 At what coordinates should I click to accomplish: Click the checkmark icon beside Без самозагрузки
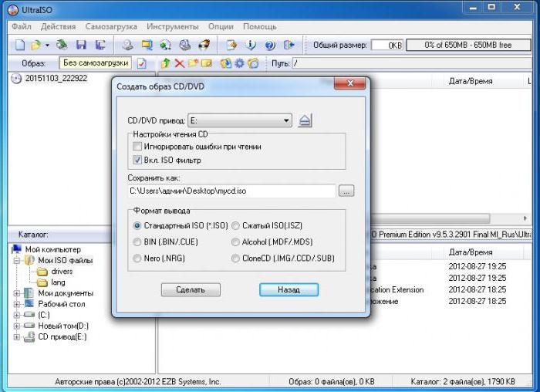tap(141, 63)
